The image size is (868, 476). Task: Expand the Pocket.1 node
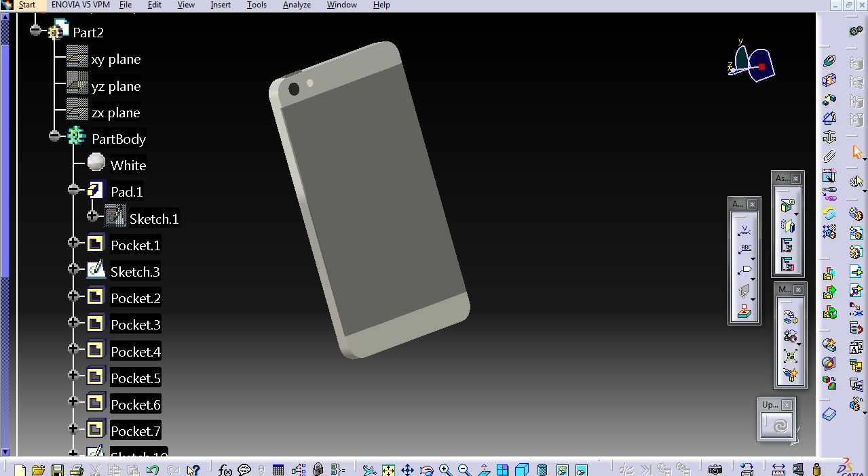[74, 243]
